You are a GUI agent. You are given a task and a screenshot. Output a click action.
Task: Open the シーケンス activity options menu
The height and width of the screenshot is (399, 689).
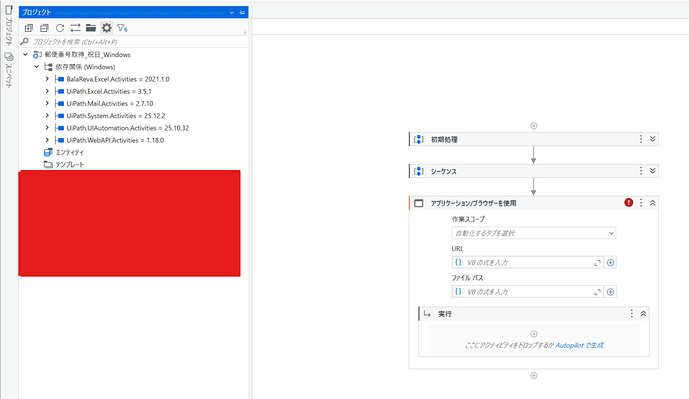point(641,170)
